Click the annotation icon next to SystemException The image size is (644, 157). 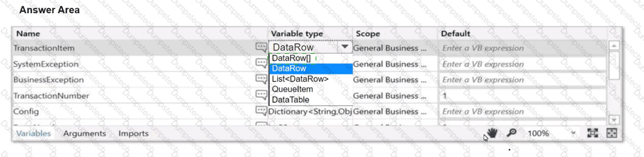pos(261,63)
